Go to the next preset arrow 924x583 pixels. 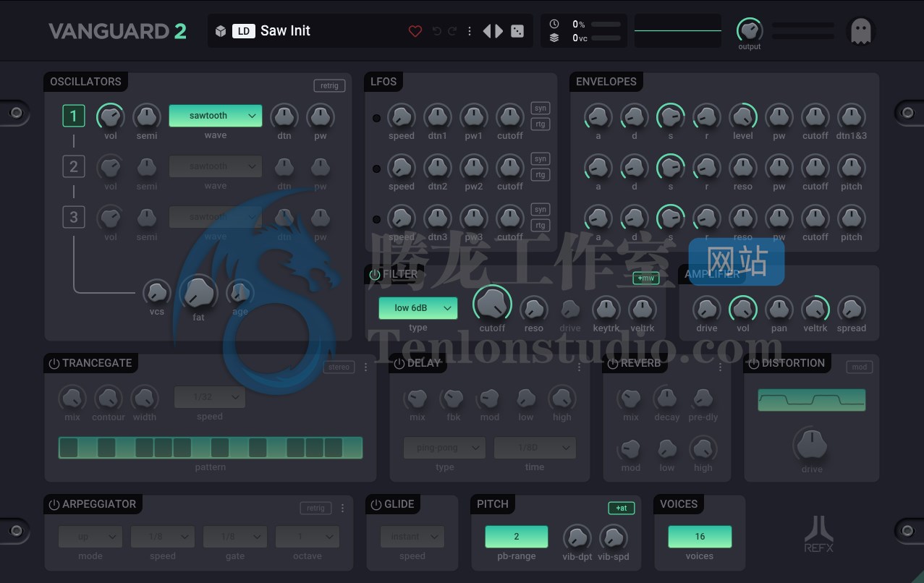[499, 31]
